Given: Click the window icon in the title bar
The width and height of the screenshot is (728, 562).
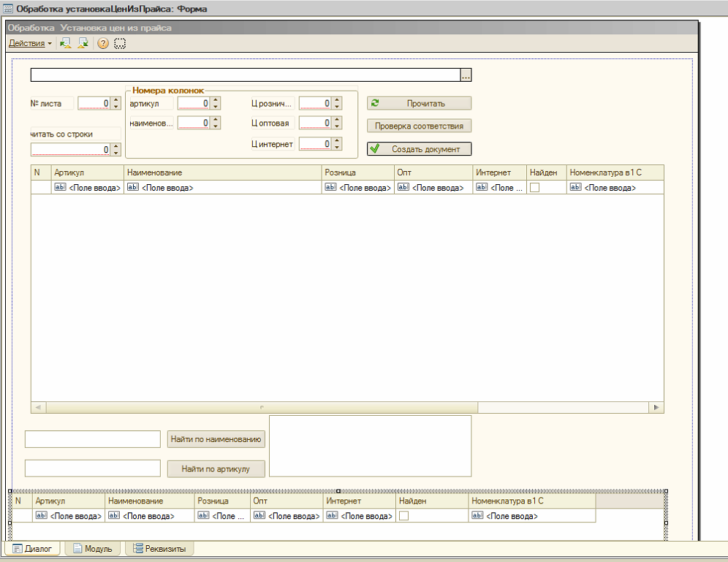Looking at the screenshot, I should pyautogui.click(x=7, y=9).
